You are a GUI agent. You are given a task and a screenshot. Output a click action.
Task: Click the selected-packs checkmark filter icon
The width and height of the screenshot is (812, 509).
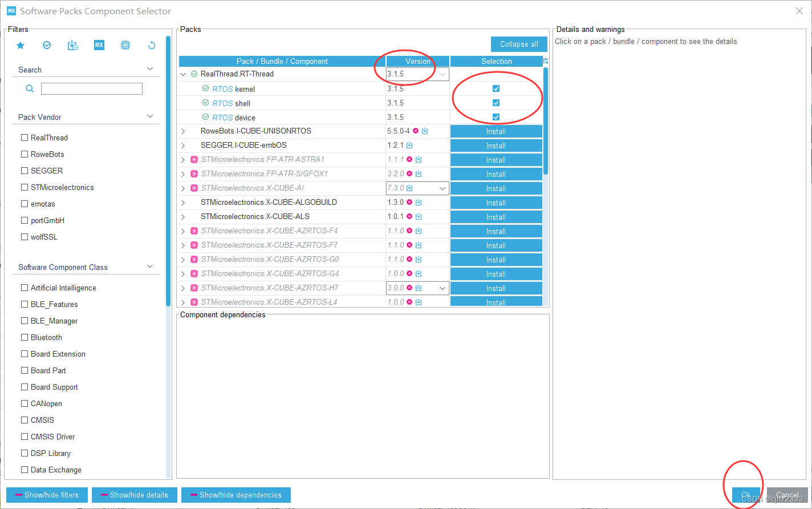[x=47, y=45]
